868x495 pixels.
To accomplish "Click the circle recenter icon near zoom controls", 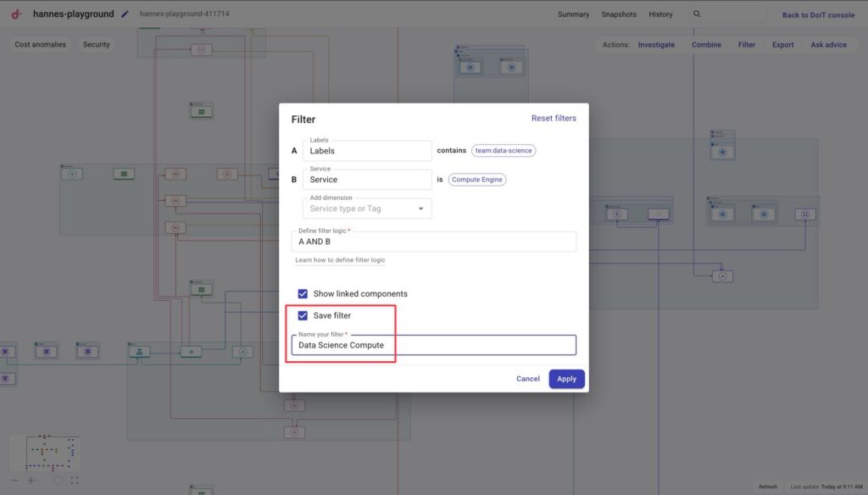I will coord(58,480).
